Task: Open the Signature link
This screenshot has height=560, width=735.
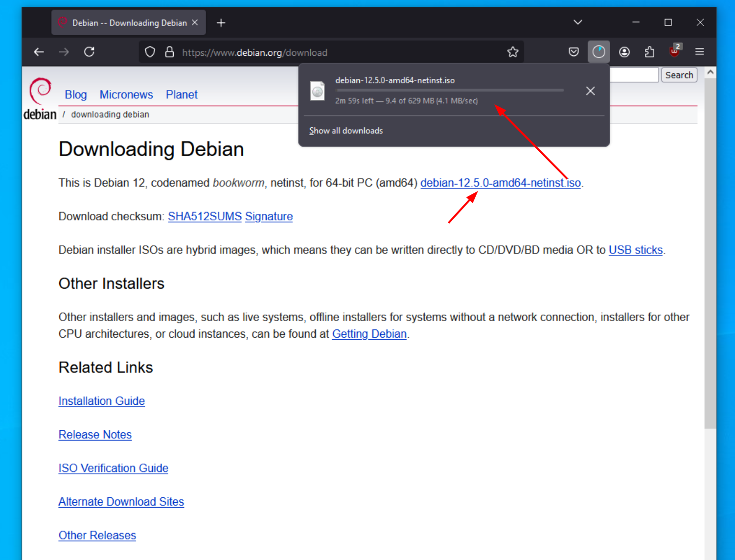Action: (269, 216)
